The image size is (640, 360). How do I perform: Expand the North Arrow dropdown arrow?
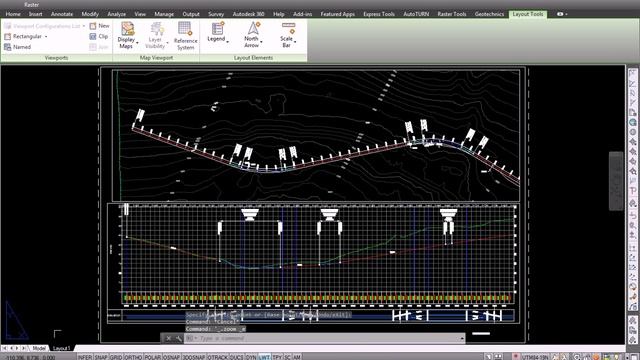click(x=261, y=41)
